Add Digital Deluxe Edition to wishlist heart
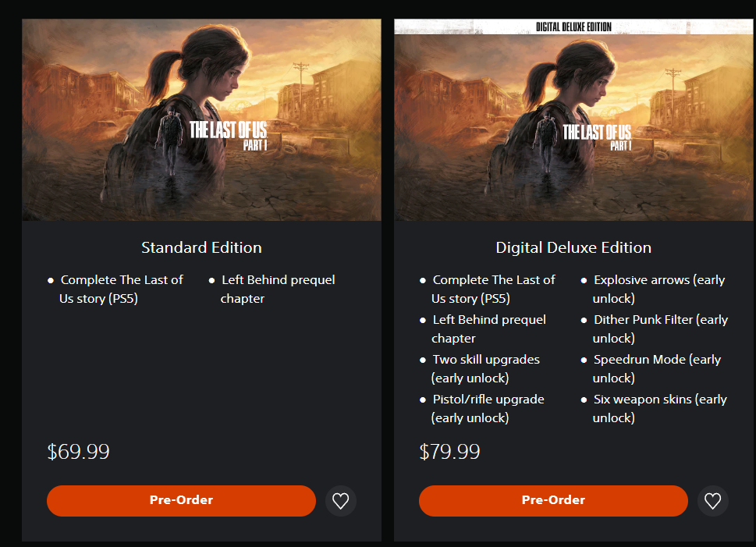The height and width of the screenshot is (547, 756). point(712,501)
